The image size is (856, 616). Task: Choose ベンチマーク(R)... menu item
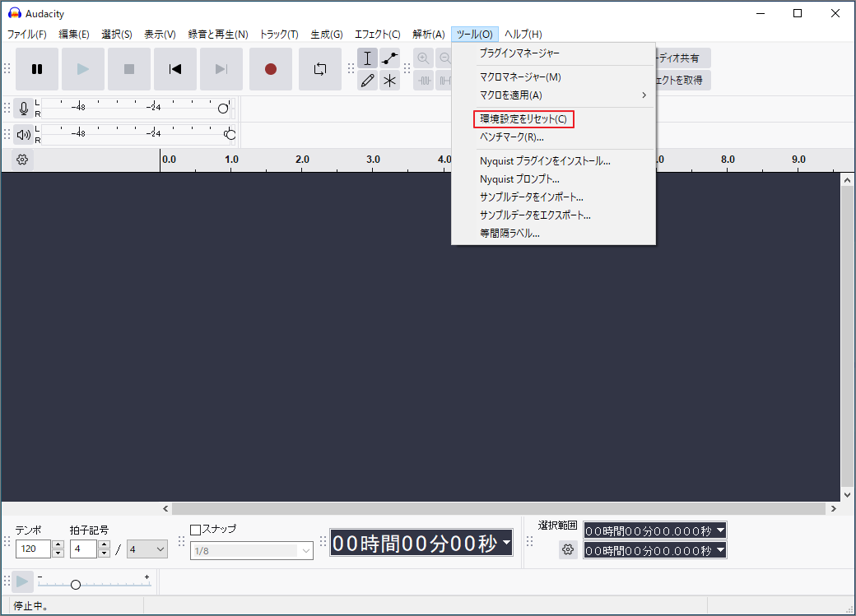click(554, 137)
